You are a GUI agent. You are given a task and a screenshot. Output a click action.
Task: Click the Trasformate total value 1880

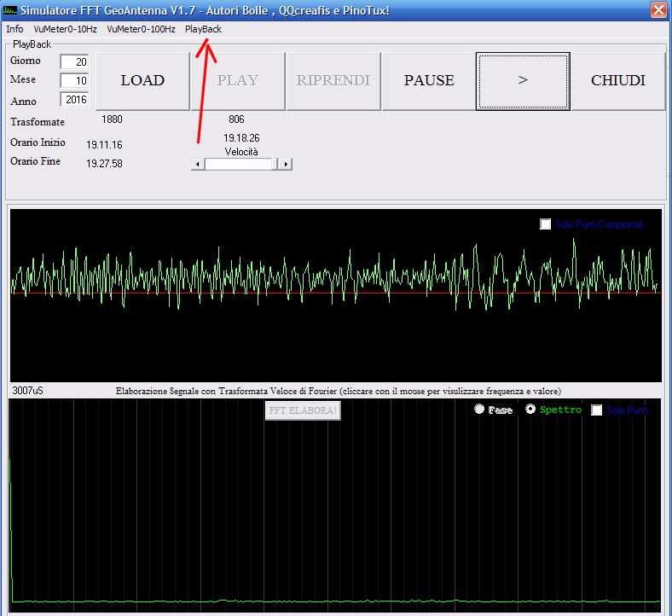112,119
